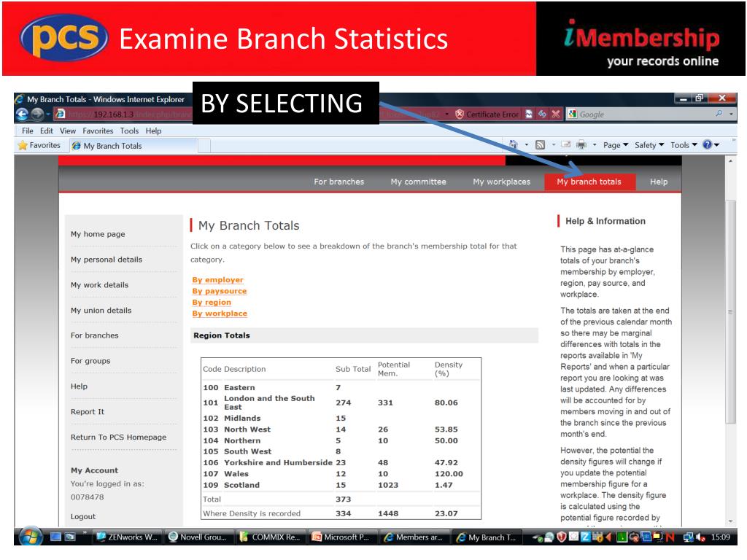The image size is (747, 560).
Task: Click the blue Z ZENworks tray icon
Action: 586,537
